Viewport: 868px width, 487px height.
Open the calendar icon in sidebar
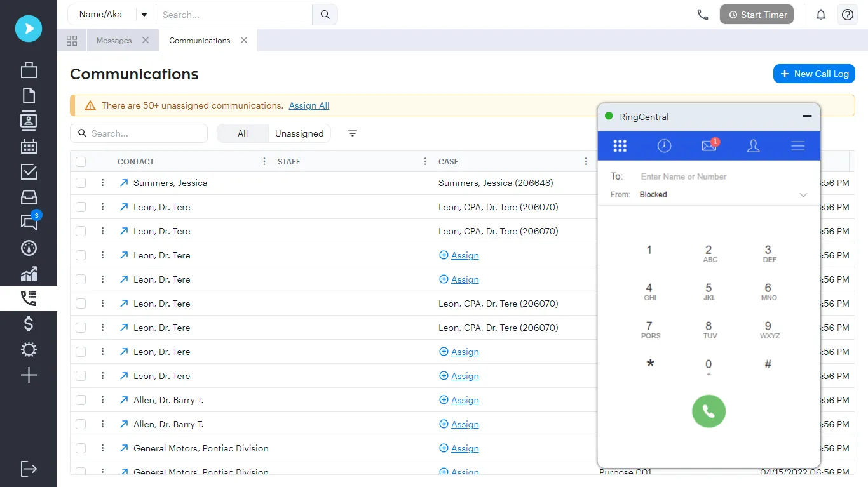[29, 147]
